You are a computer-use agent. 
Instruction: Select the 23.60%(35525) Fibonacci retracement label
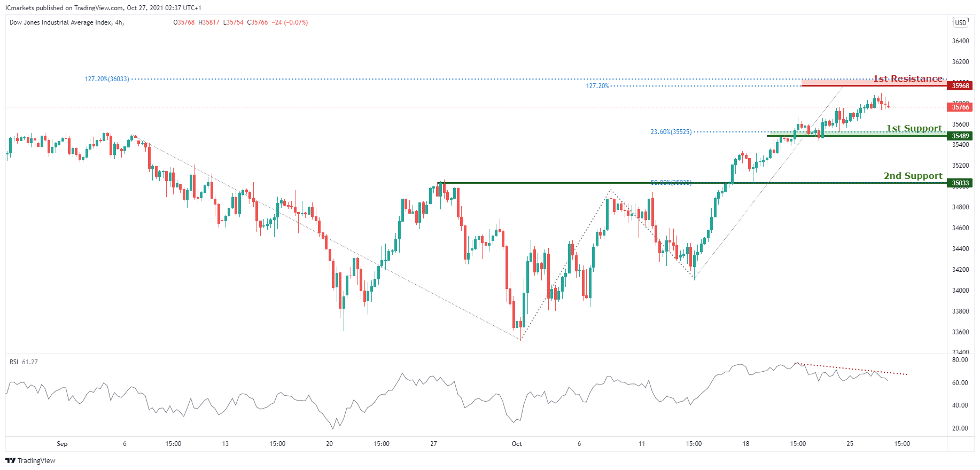[x=671, y=132]
